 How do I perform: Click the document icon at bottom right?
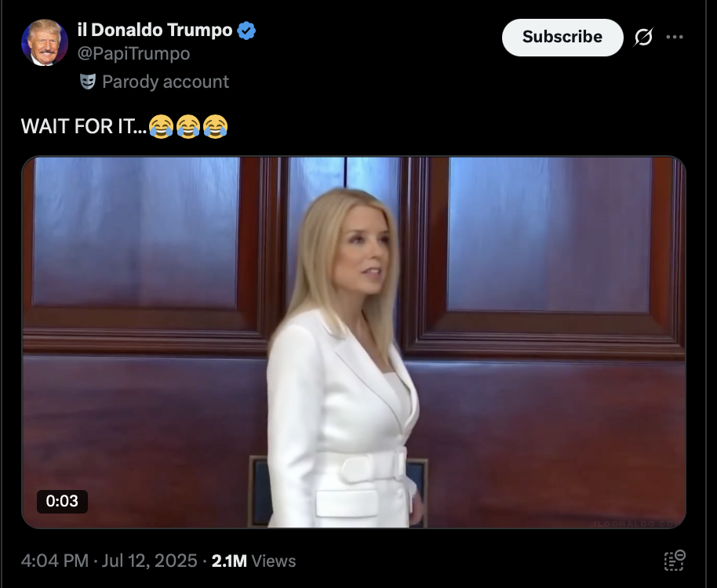pos(675,561)
